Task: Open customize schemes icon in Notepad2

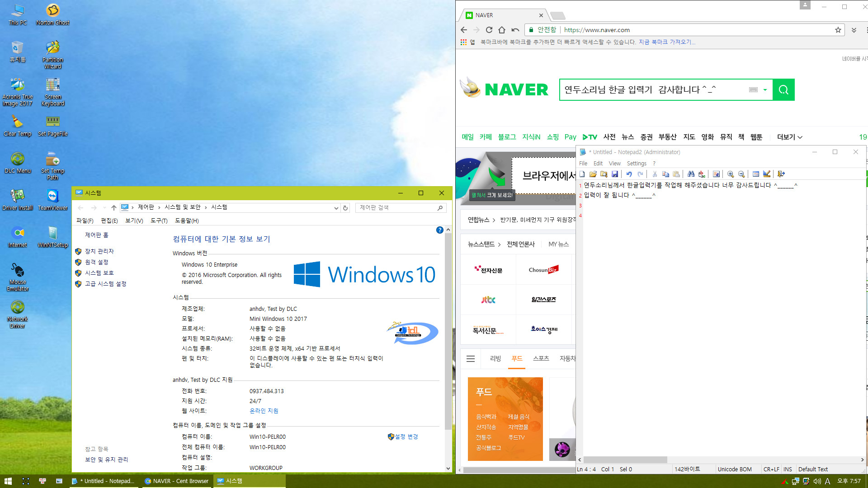Action: coord(767,174)
